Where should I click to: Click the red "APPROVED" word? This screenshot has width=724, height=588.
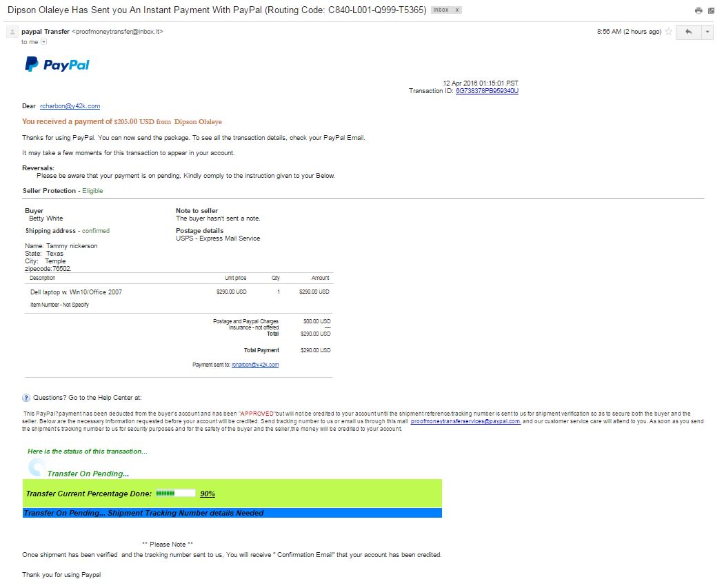coord(257,414)
